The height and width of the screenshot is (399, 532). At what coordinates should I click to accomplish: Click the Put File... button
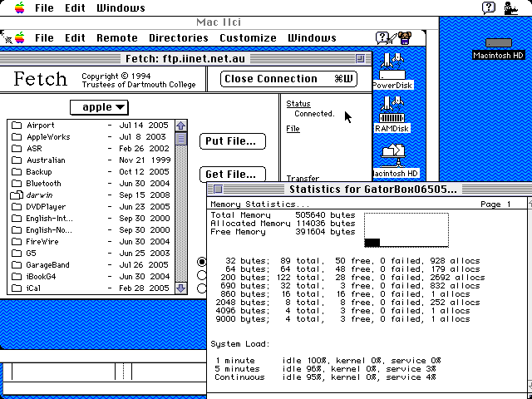233,141
